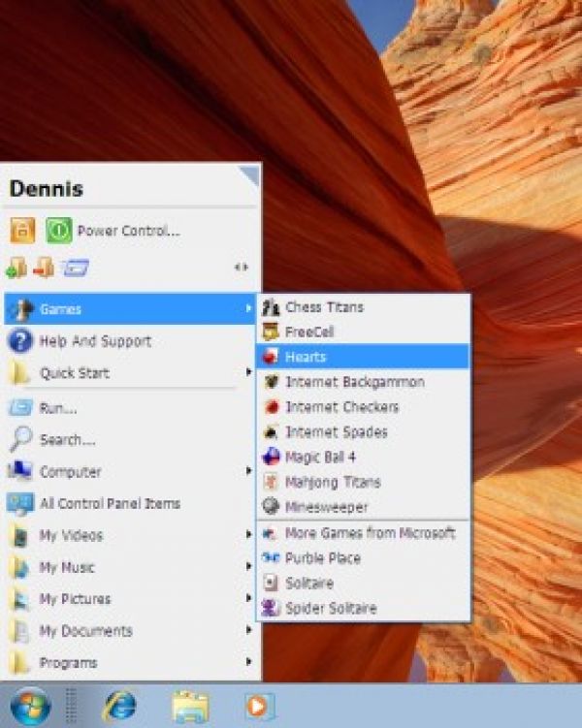The height and width of the screenshot is (728, 582).
Task: Click the Hearts icon
Action: 271,357
